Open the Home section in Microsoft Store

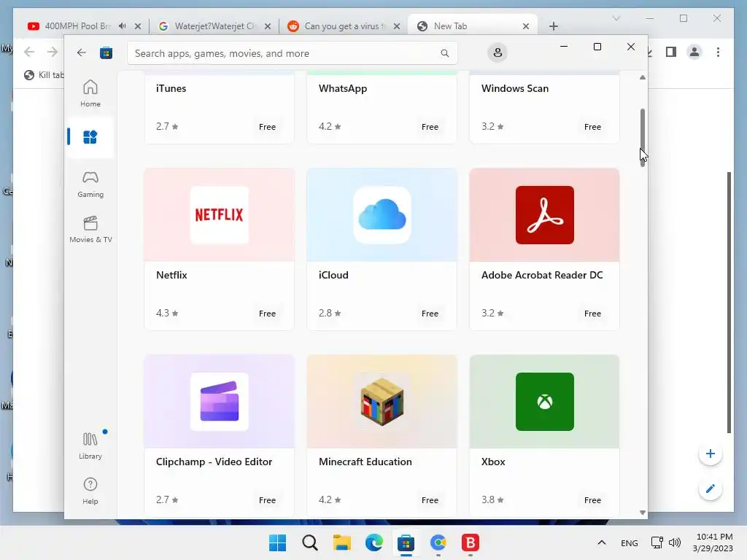coord(90,93)
